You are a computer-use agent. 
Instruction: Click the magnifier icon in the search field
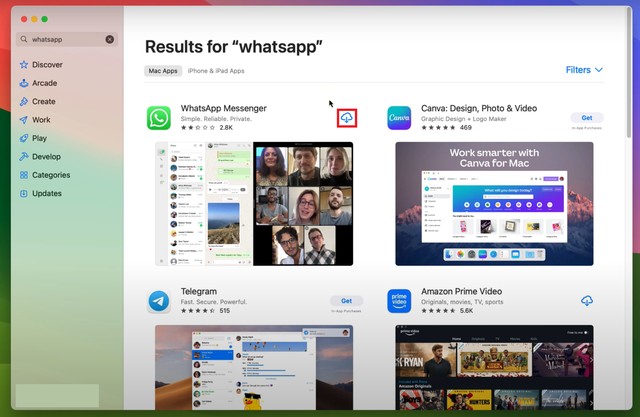tap(24, 39)
